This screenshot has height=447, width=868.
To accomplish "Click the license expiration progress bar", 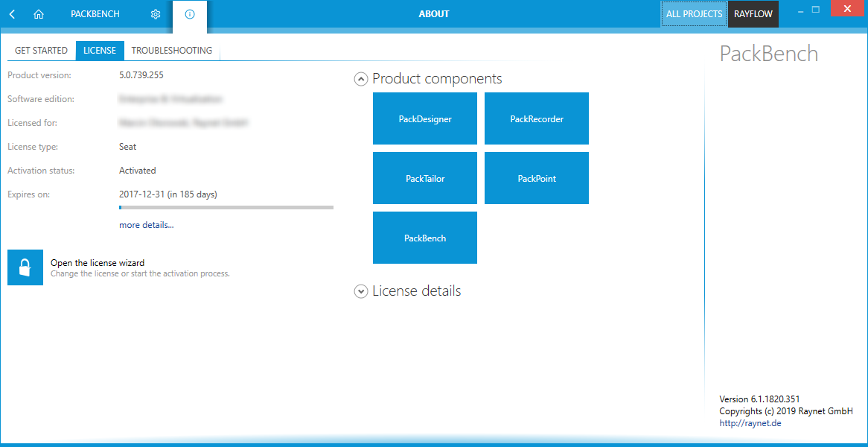I will [x=226, y=207].
